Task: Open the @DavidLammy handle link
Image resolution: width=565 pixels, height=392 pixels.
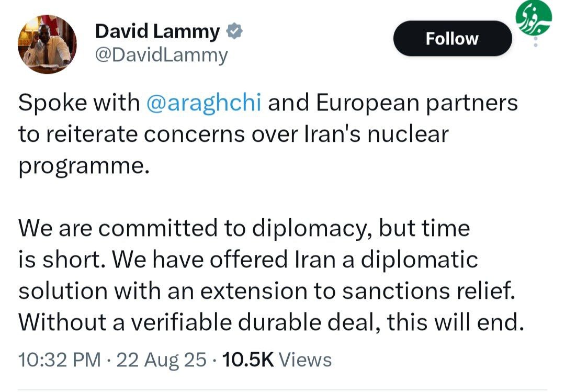Action: point(162,55)
